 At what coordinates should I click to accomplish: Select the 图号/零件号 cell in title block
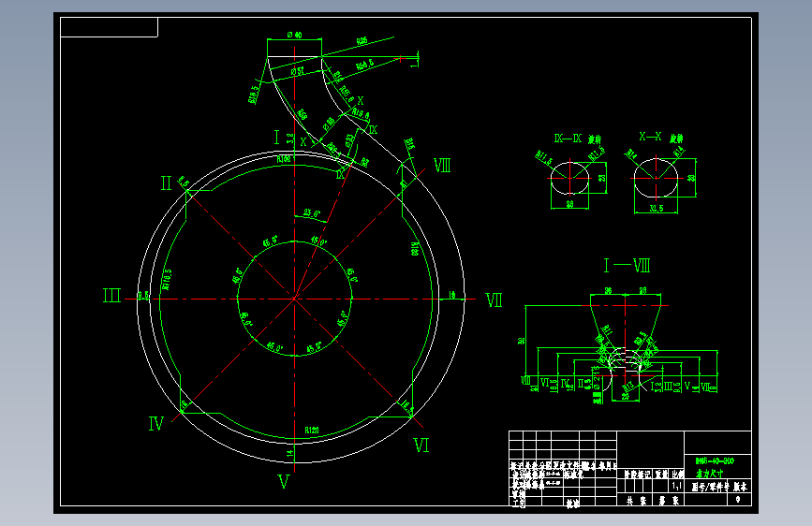pyautogui.click(x=711, y=487)
